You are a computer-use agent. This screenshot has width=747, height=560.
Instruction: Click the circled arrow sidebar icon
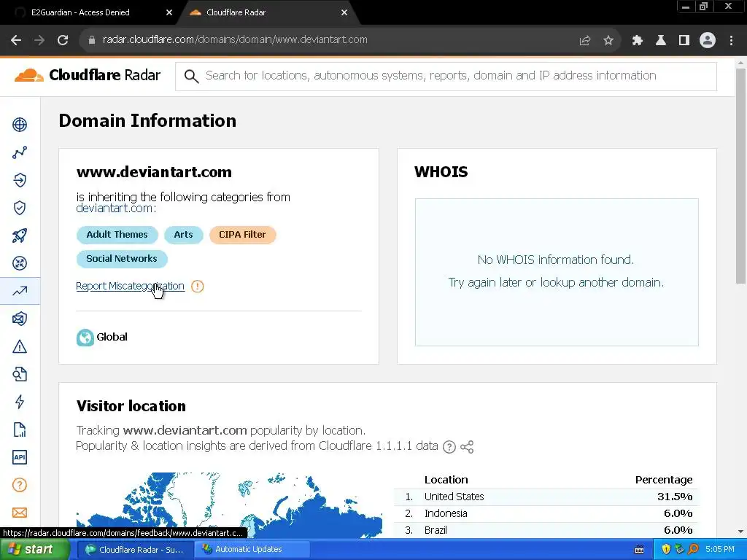20,180
